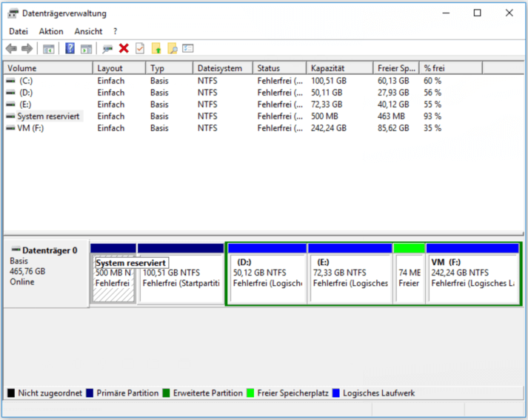
Task: Click the 242,24 GB capacity cell in list
Action: 329,128
